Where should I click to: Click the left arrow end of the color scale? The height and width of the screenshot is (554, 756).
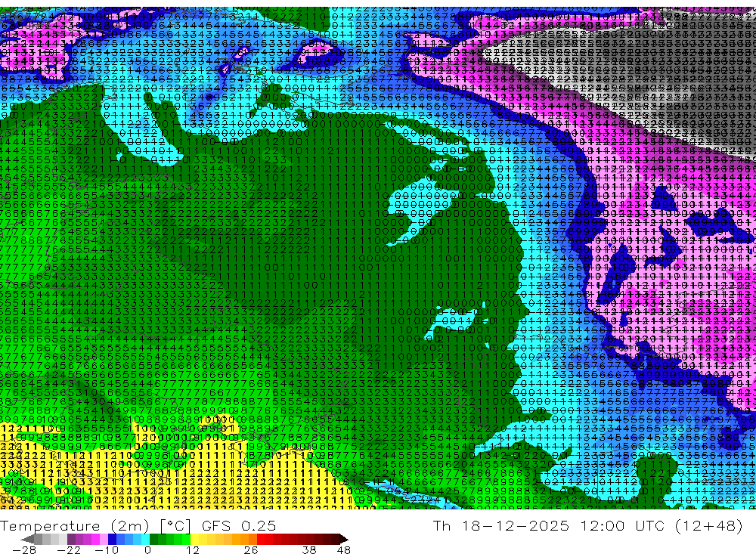tap(27, 539)
